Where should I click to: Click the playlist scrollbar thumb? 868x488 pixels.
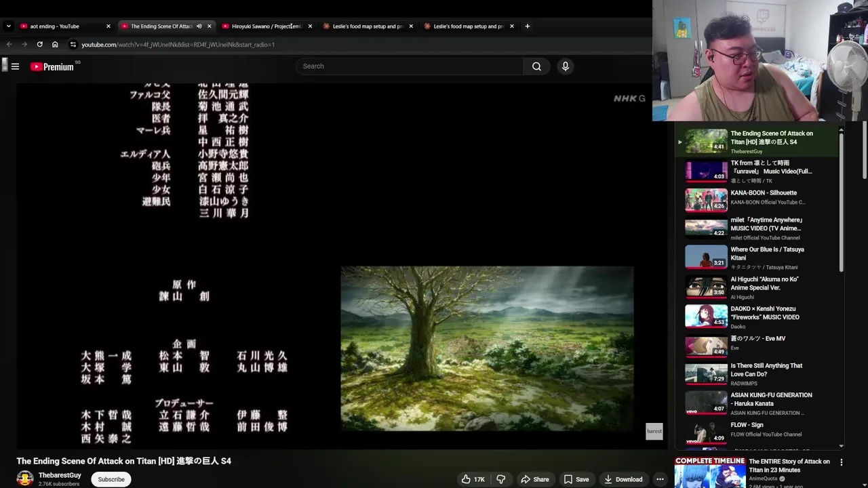click(841, 201)
